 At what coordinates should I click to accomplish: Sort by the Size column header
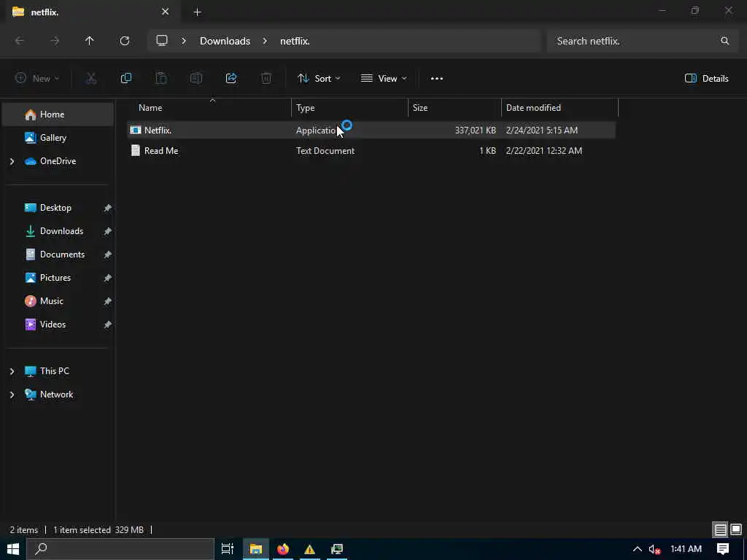tap(455, 108)
